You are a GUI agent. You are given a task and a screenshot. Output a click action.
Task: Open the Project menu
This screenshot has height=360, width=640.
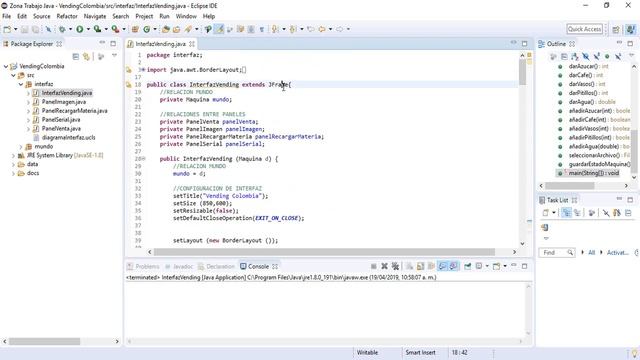coord(144,16)
